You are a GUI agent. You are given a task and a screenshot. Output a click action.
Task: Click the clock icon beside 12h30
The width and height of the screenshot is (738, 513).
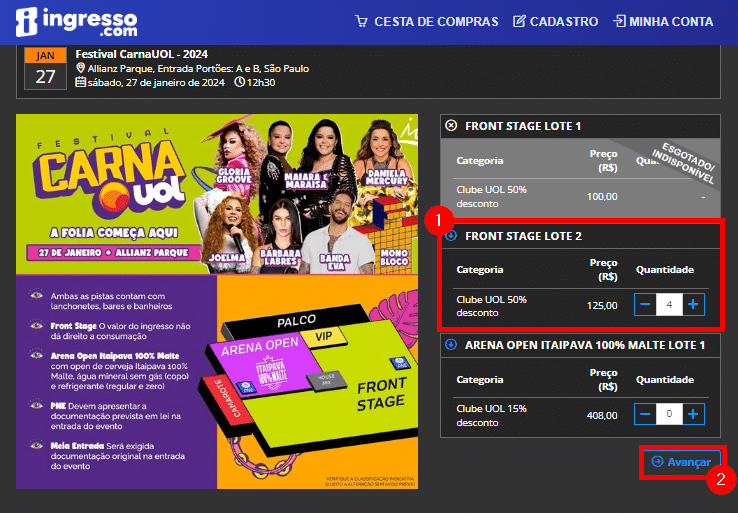[240, 82]
